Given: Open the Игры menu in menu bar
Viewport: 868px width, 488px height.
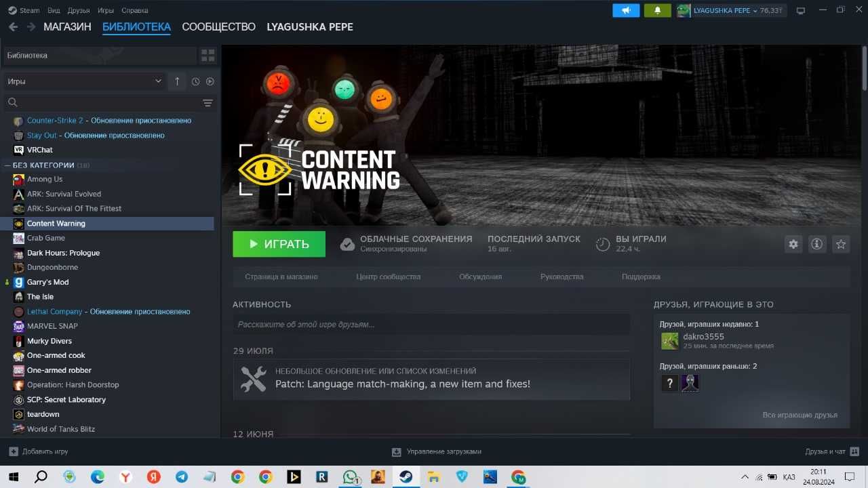Looking at the screenshot, I should [x=106, y=10].
